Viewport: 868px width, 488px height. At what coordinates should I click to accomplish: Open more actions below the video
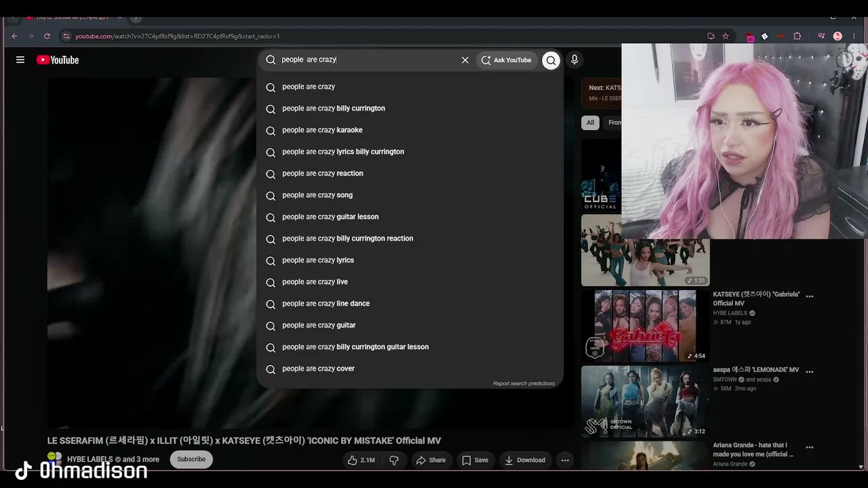(x=565, y=460)
